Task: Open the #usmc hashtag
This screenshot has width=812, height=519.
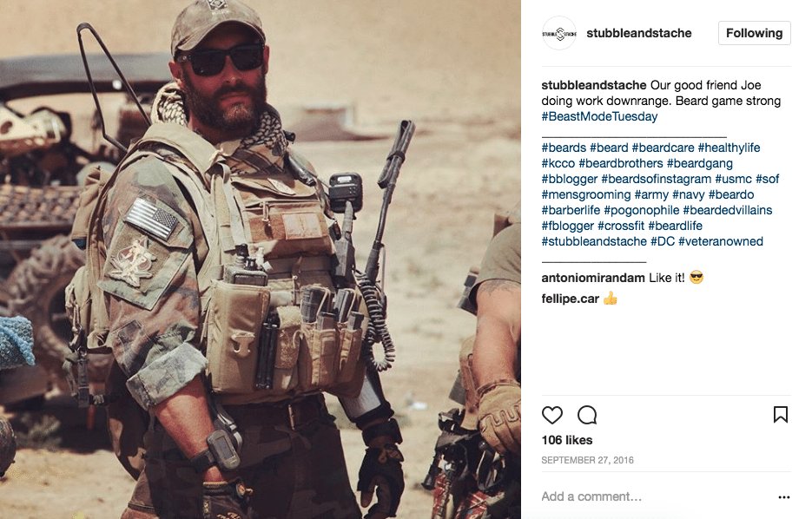Action: [733, 179]
